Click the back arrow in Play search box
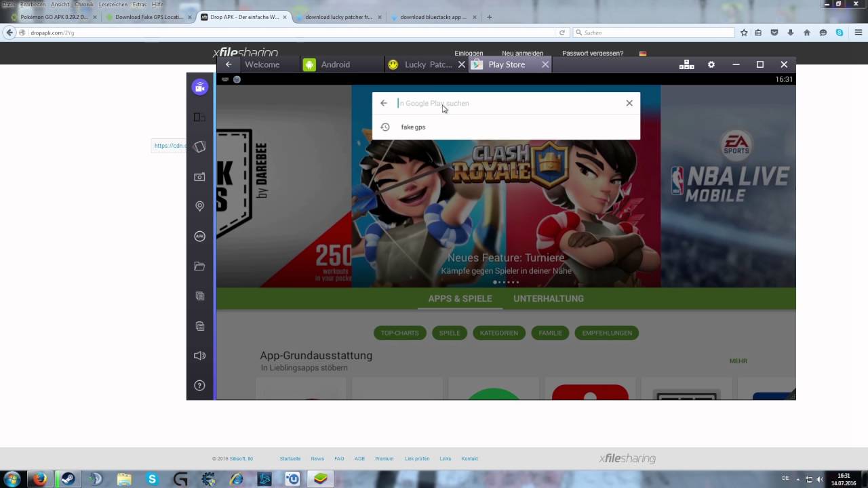Image resolution: width=868 pixels, height=488 pixels. [384, 103]
